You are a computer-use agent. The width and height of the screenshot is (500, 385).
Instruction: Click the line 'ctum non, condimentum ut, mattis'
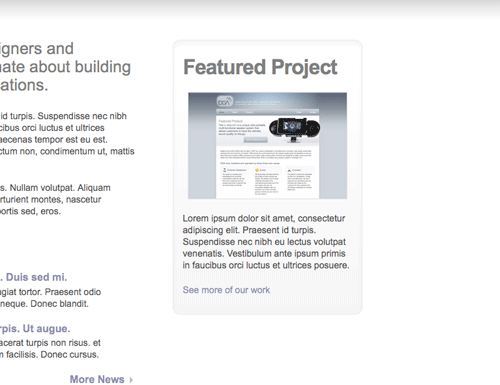pos(67,151)
